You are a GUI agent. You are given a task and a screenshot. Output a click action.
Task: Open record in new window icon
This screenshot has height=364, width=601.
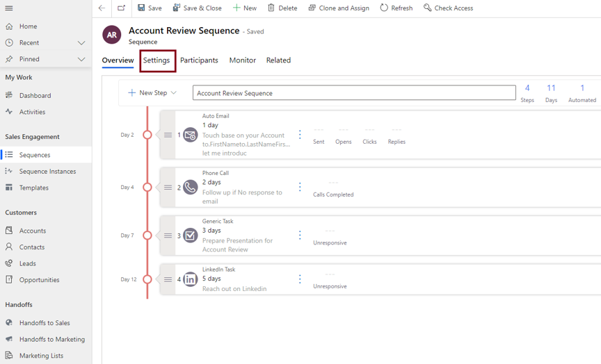click(121, 8)
